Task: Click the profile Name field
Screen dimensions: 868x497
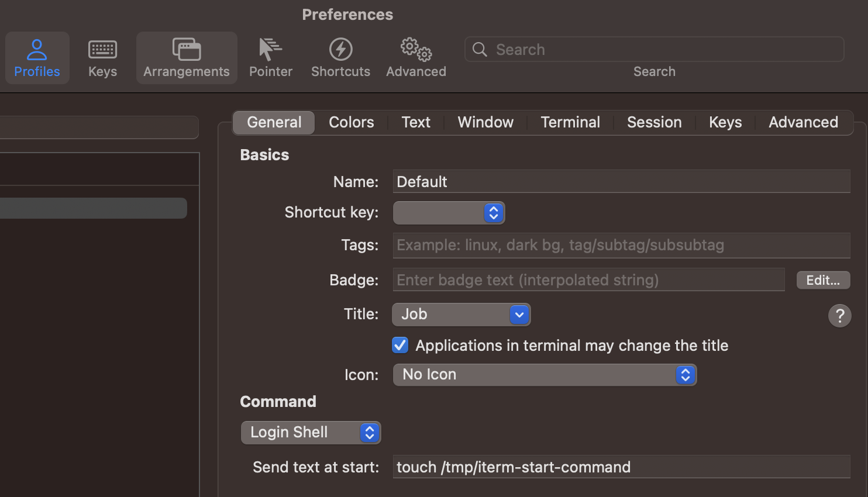Action: pos(621,182)
